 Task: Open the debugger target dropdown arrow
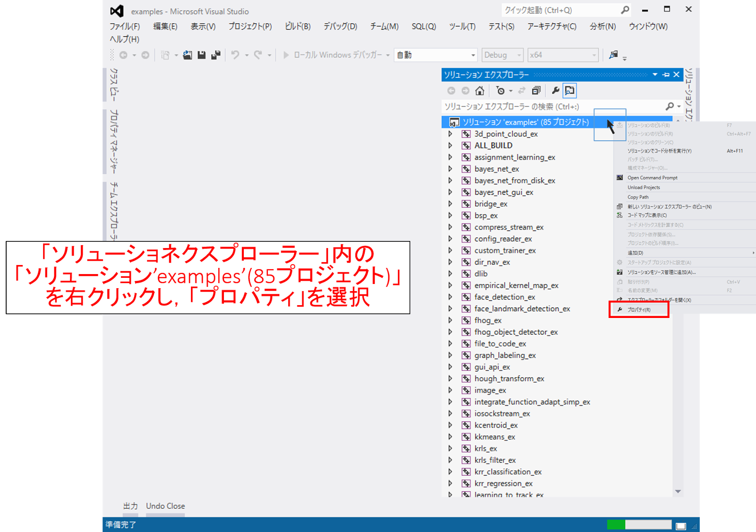388,55
